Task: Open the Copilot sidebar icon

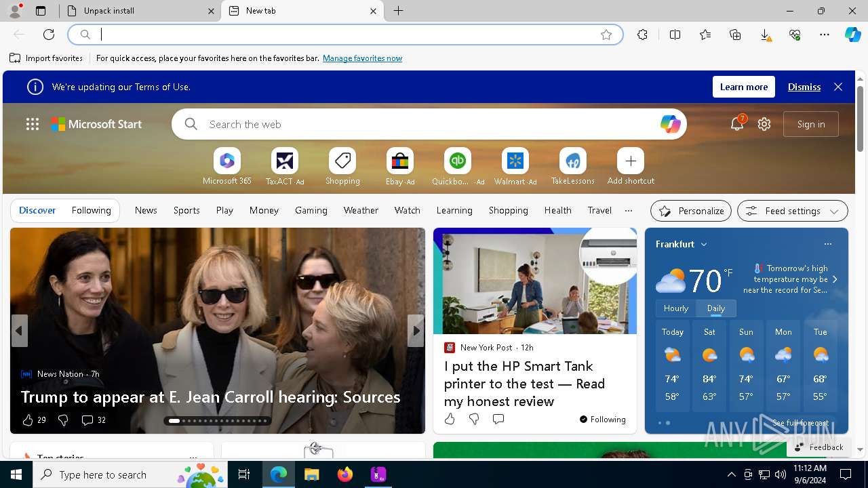Action: coord(852,35)
